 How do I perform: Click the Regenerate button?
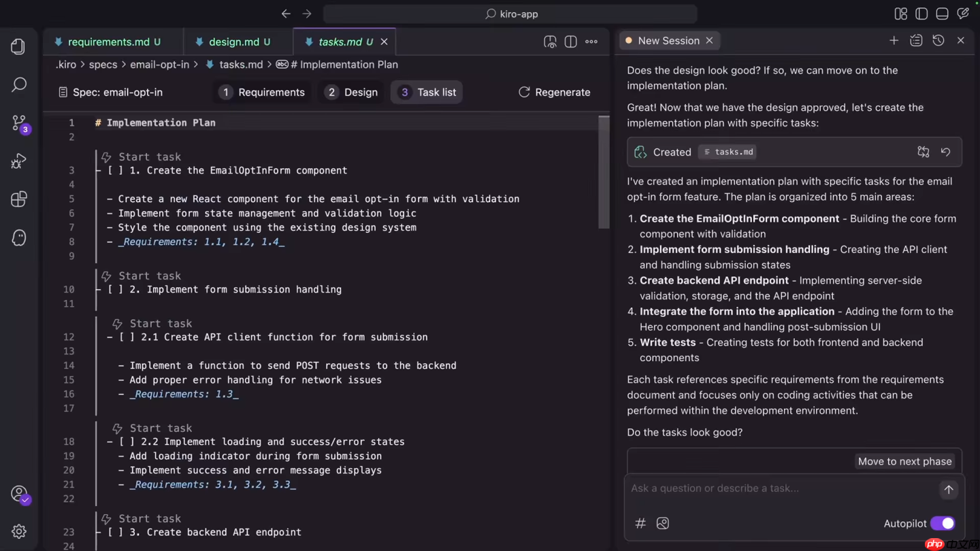[554, 93]
